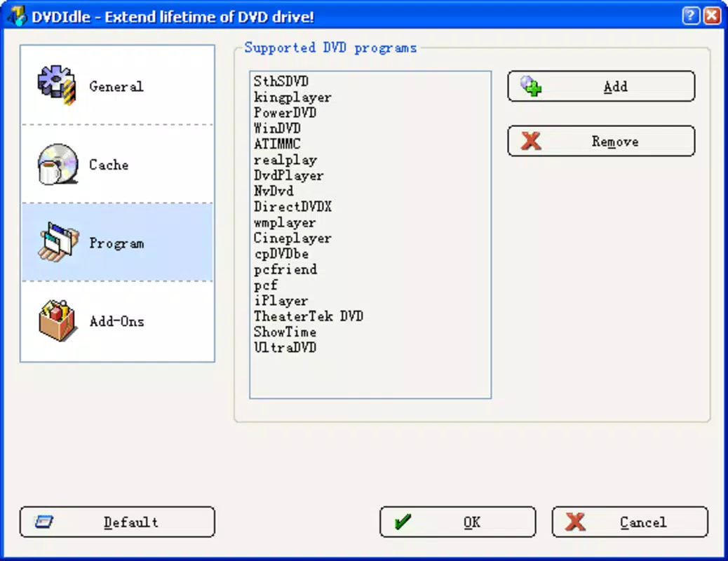Select UltraDVD in the program list
The height and width of the screenshot is (561, 728).
tap(285, 347)
